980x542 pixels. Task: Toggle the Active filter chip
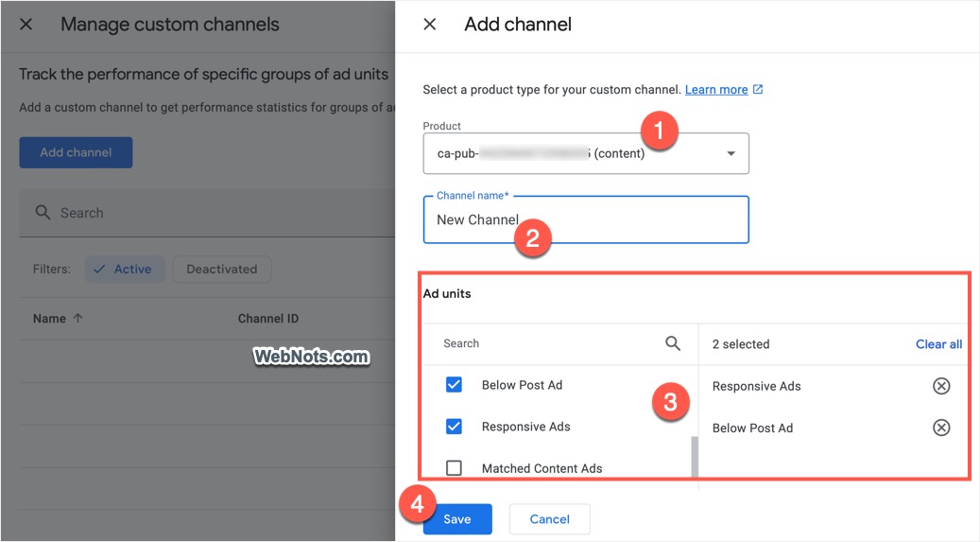(x=125, y=270)
